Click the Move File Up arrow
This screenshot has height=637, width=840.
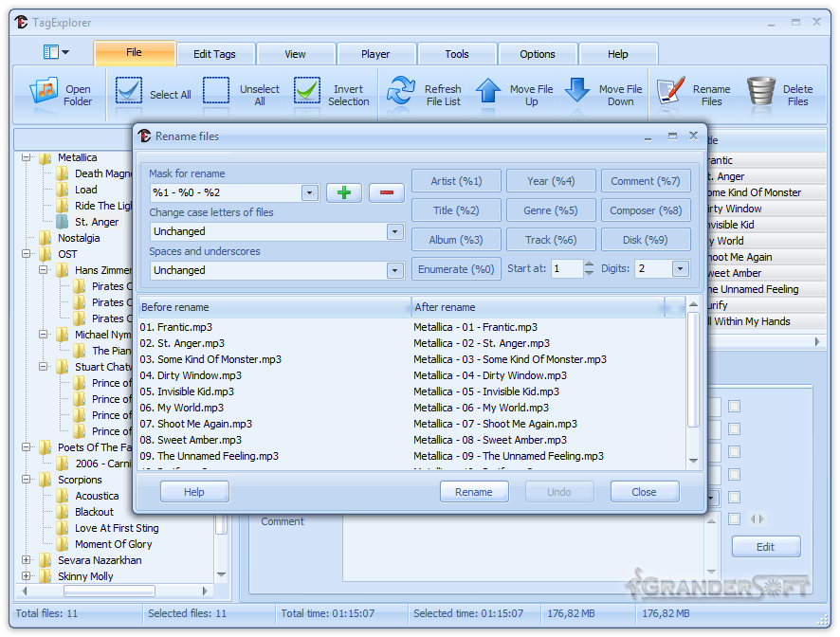pos(488,91)
